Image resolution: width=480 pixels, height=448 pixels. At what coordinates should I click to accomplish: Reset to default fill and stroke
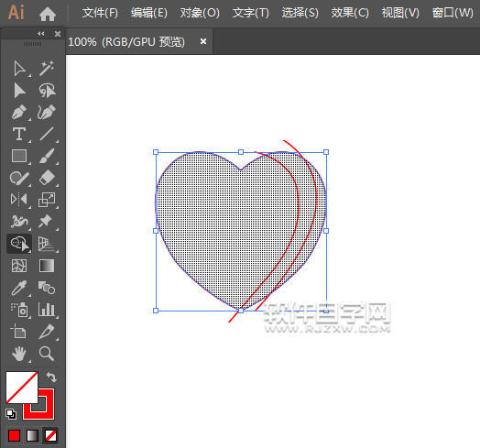pyautogui.click(x=11, y=414)
